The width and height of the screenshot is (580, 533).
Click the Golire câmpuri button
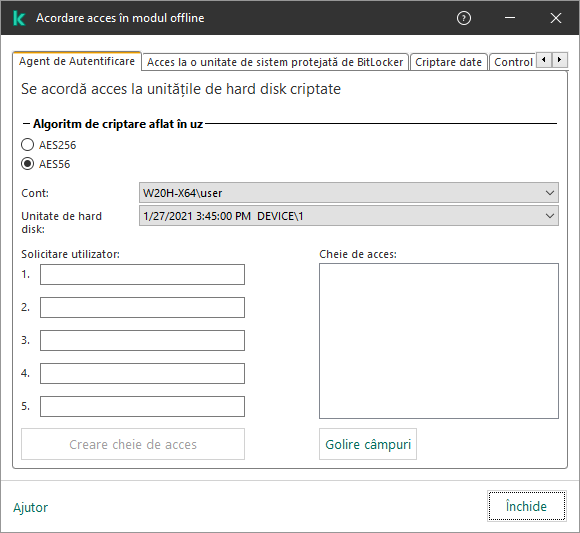(368, 444)
